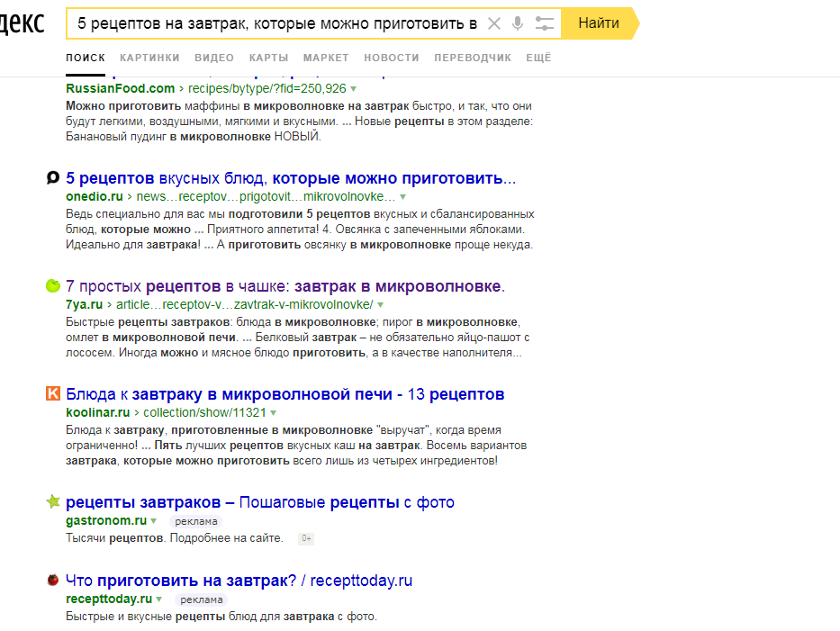Switch to the Новости tab

point(391,58)
